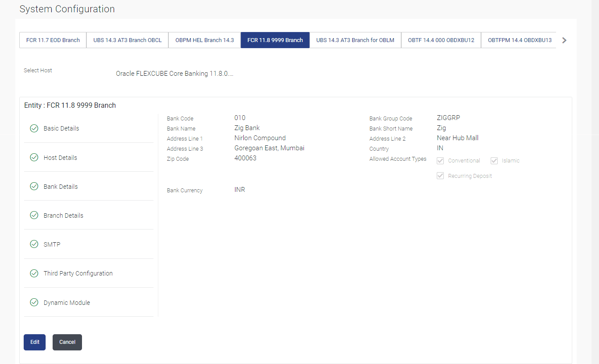Click the Cancel button
Screen dimensions: 599x364
point(67,342)
